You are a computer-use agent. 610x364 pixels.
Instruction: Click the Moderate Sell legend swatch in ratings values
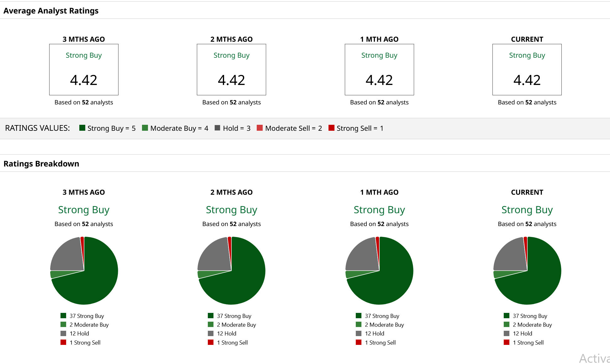(x=260, y=128)
